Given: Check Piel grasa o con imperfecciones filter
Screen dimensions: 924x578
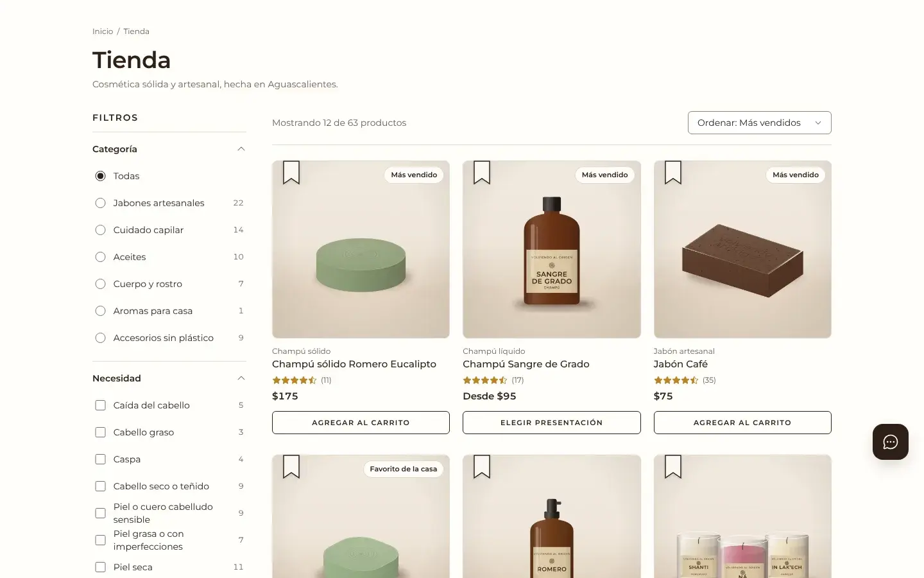Looking at the screenshot, I should [x=100, y=540].
